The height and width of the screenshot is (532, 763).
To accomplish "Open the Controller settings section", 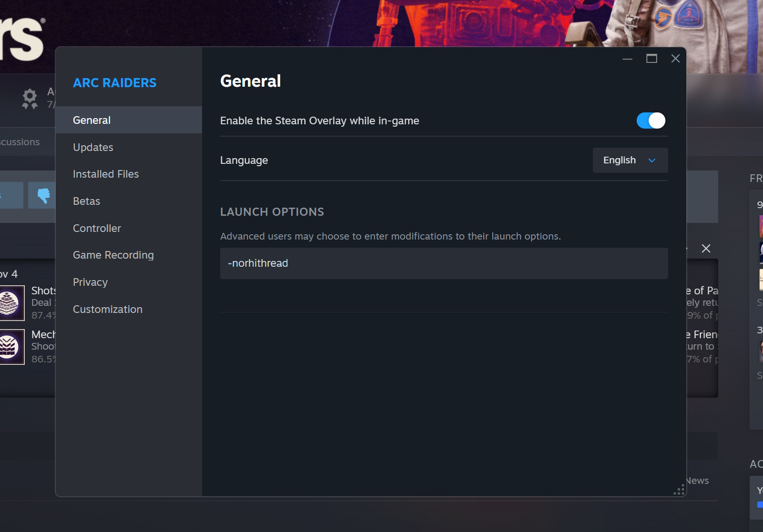I will click(97, 228).
